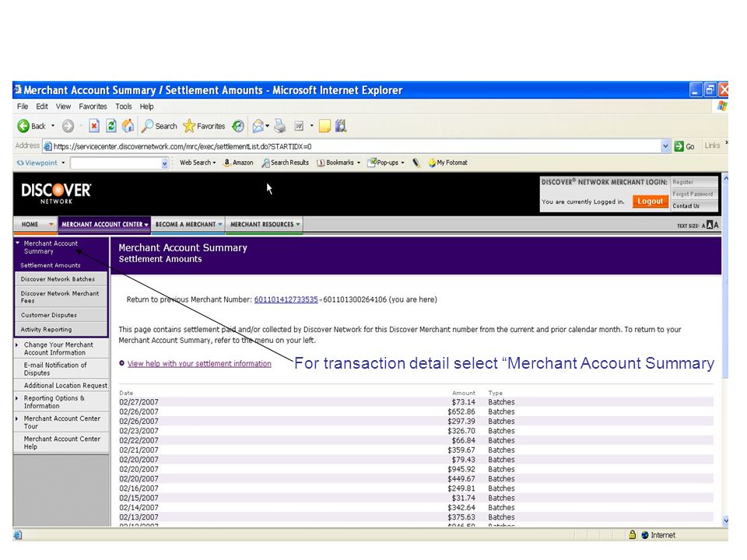Expand the Viewpoint toolbar menu
The image size is (747, 560).
click(63, 163)
